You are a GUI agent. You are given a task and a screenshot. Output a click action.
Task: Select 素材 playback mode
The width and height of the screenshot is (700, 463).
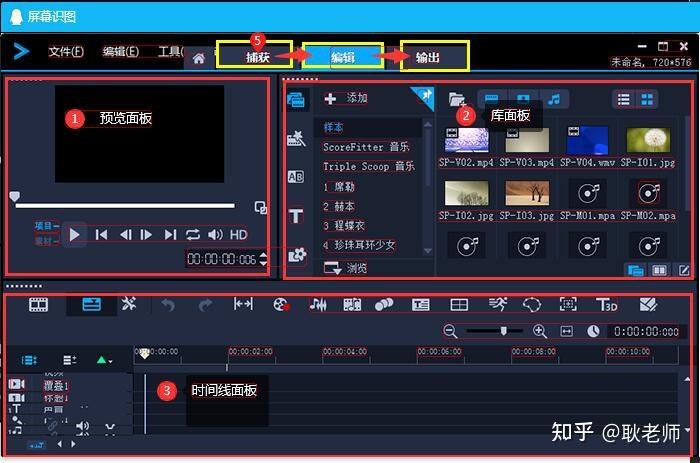pos(46,242)
